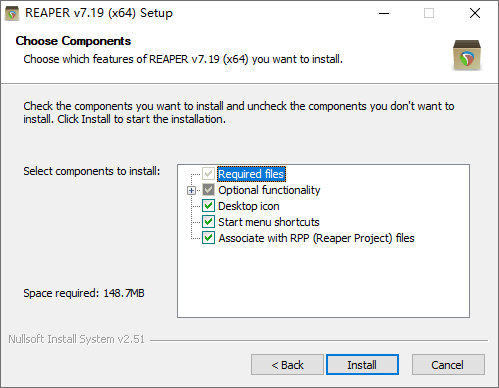Select the Optional functionality label

269,190
